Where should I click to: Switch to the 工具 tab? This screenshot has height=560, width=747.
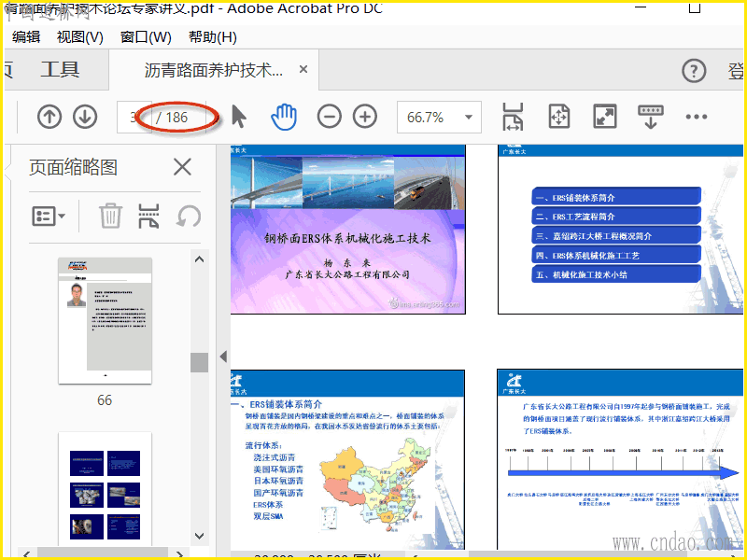(60, 70)
